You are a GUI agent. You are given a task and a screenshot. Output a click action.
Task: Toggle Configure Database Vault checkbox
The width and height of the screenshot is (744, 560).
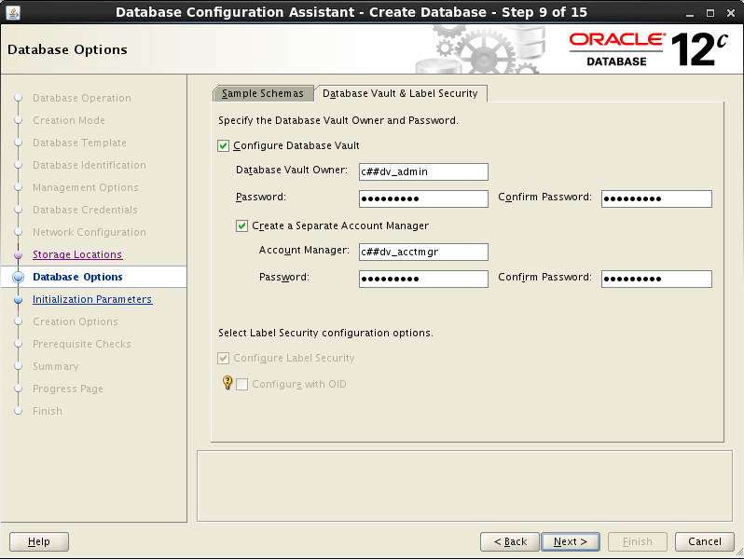tap(223, 145)
